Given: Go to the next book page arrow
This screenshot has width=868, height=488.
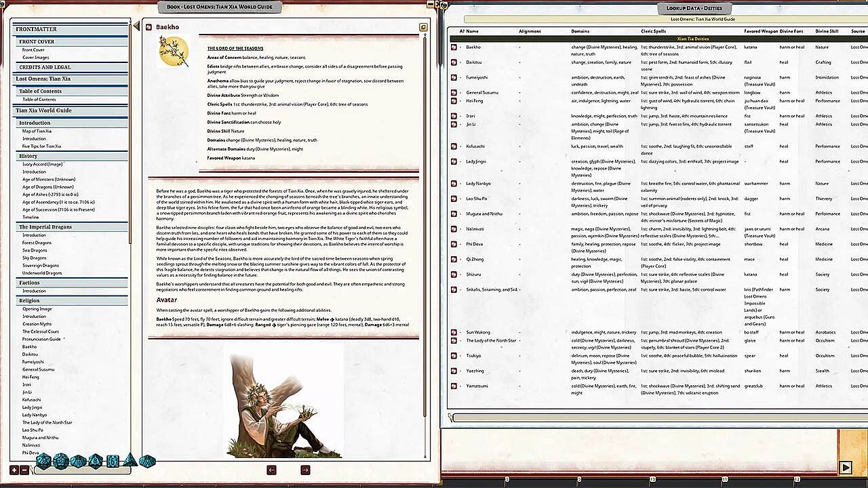Looking at the screenshot, I should 305,470.
